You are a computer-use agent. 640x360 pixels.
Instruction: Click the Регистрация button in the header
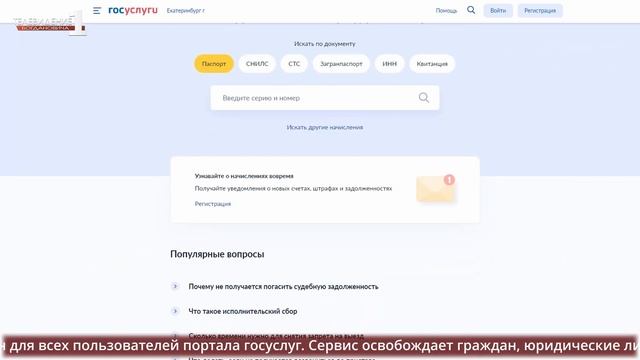pyautogui.click(x=540, y=11)
